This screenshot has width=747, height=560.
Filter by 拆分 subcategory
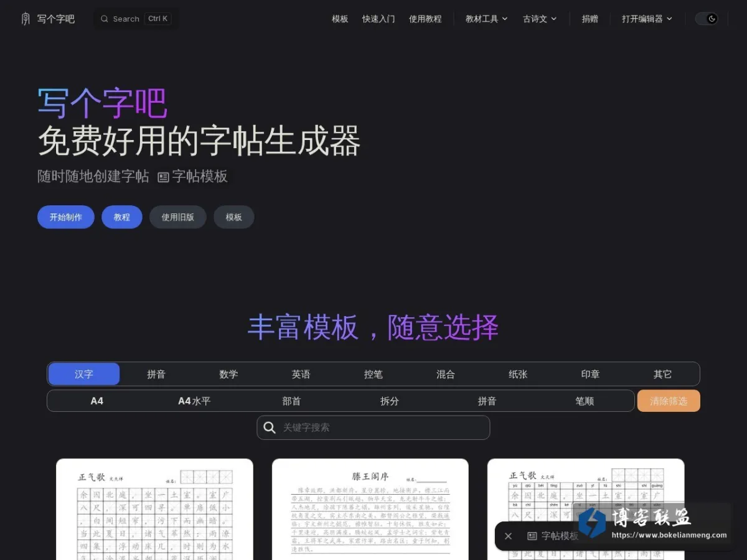coord(390,401)
